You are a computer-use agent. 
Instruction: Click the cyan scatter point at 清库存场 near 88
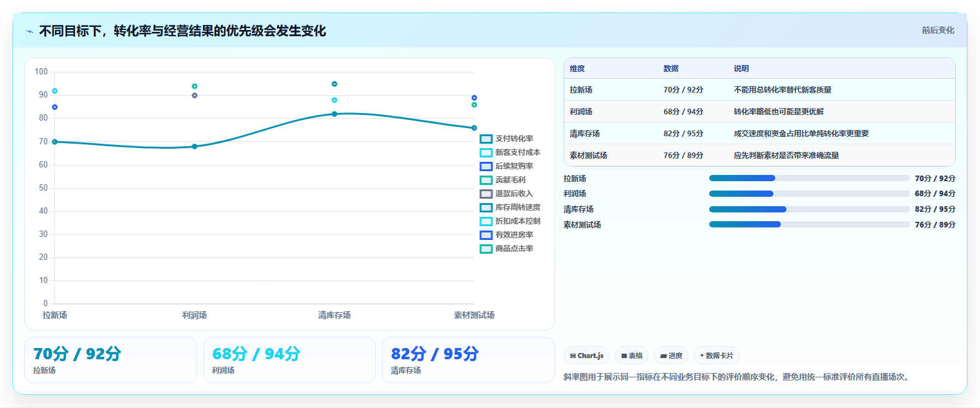point(335,100)
